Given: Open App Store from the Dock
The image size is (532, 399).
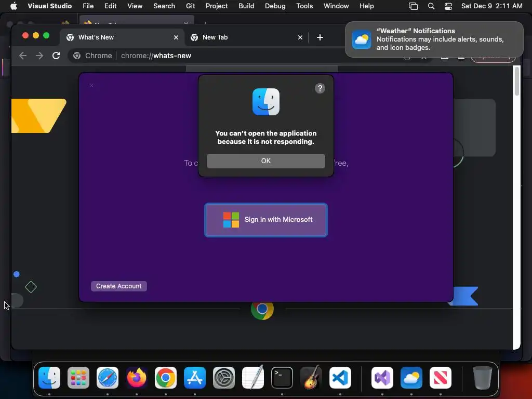Looking at the screenshot, I should (195, 378).
